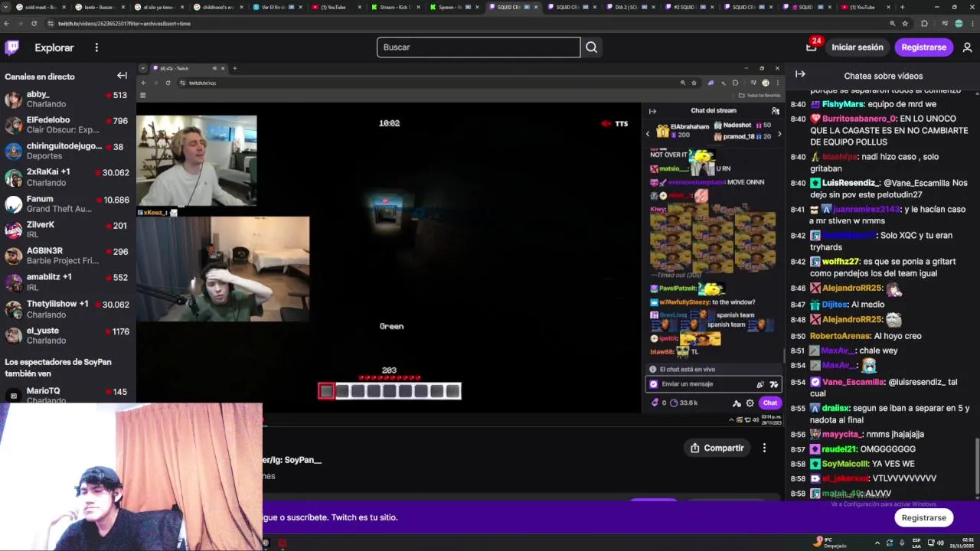
Task: Click the browser address bar URL
Action: [x=124, y=24]
